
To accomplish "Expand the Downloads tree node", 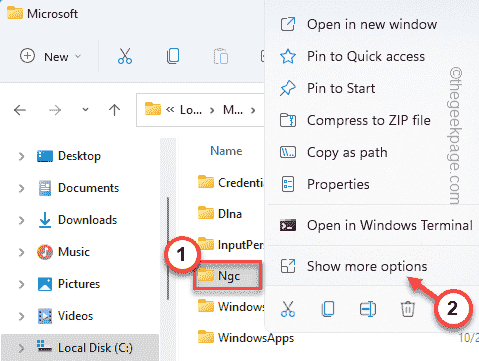I will coord(21,220).
